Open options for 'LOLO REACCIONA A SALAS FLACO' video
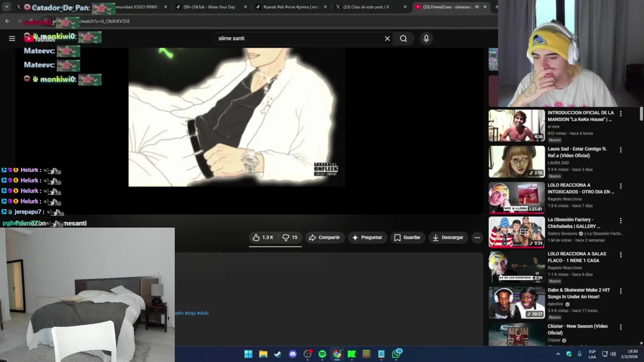Viewport: 644px width, 362px height. coord(621,255)
